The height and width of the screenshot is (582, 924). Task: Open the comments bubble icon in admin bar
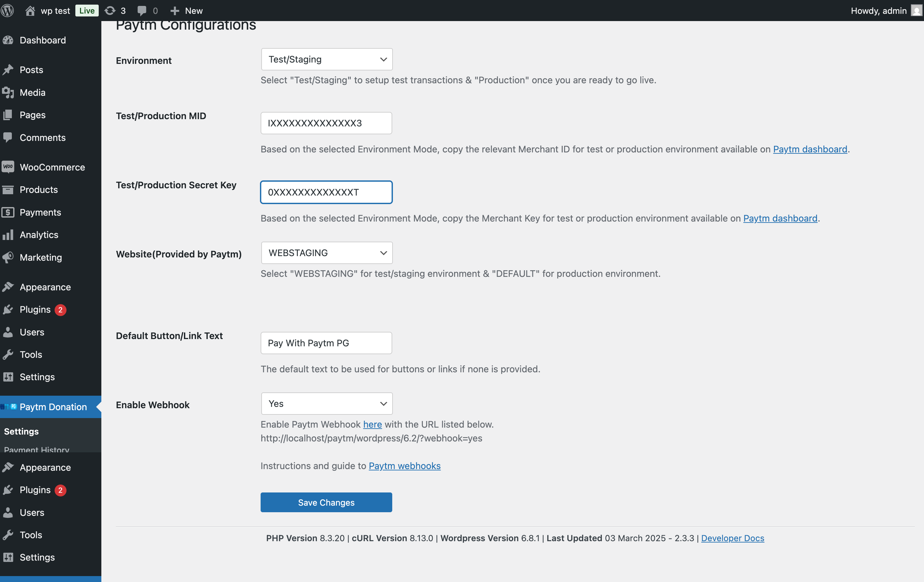141,11
